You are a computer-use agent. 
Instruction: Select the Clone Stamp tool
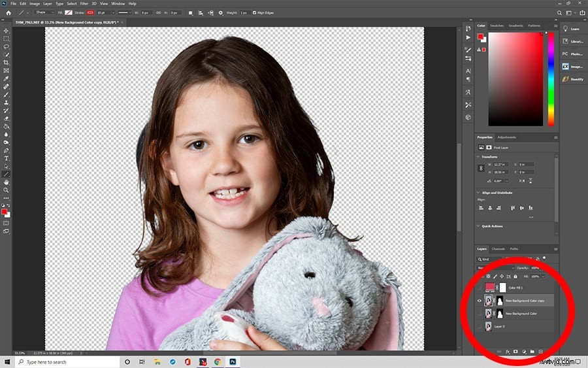(x=6, y=103)
